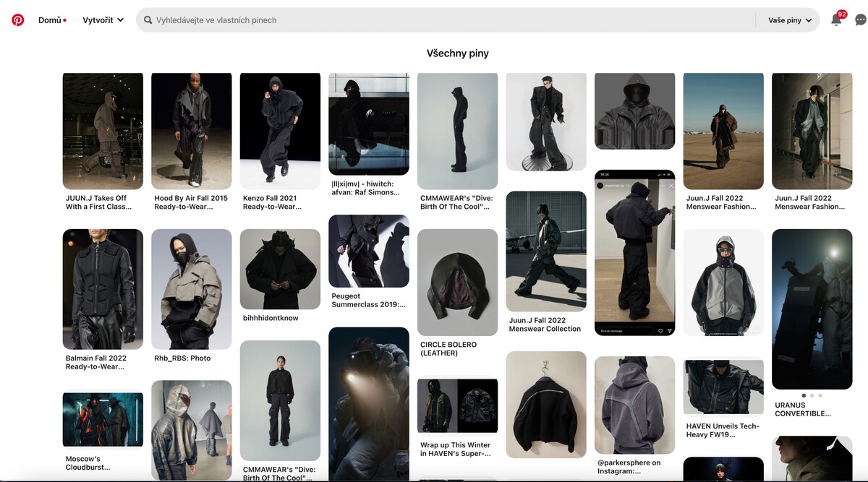Open the Hood By Air Fall 2015 pin
This screenshot has height=482, width=868.
[x=191, y=131]
